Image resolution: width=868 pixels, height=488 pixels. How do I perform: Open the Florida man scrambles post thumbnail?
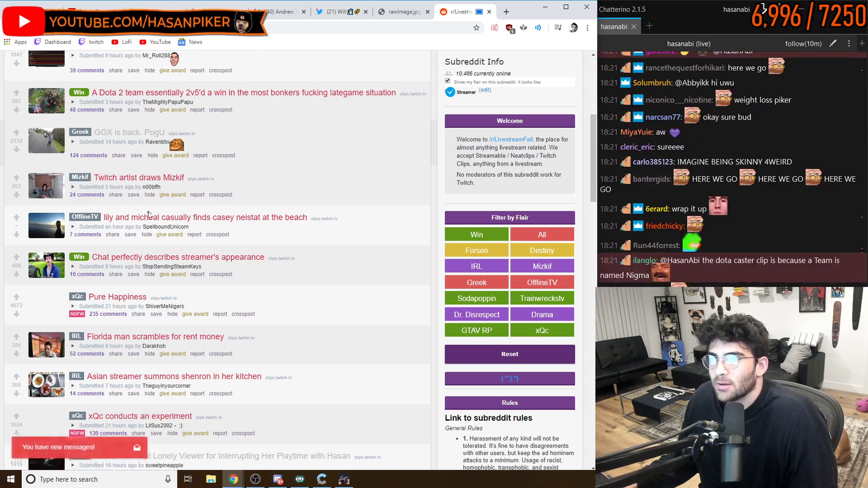point(47,345)
